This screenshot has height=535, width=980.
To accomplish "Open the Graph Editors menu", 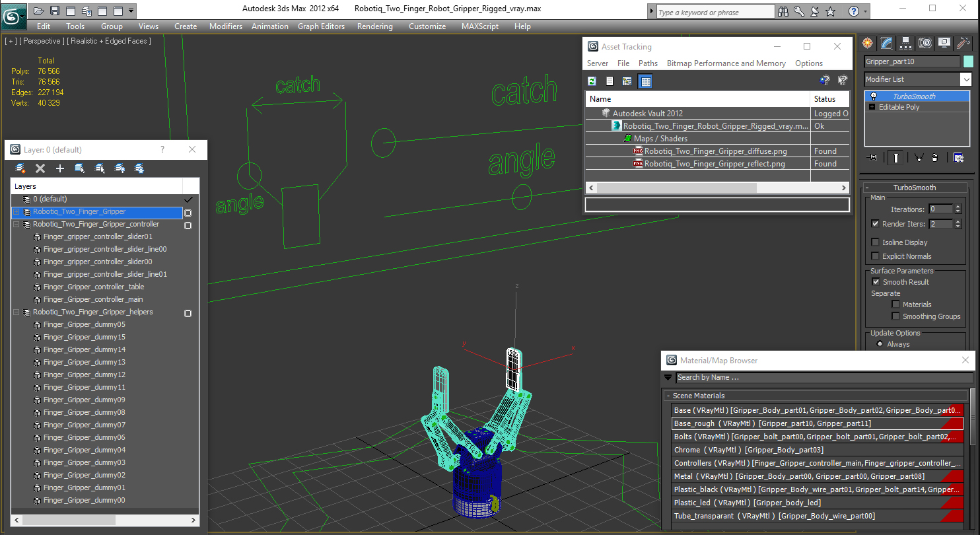I will click(321, 26).
